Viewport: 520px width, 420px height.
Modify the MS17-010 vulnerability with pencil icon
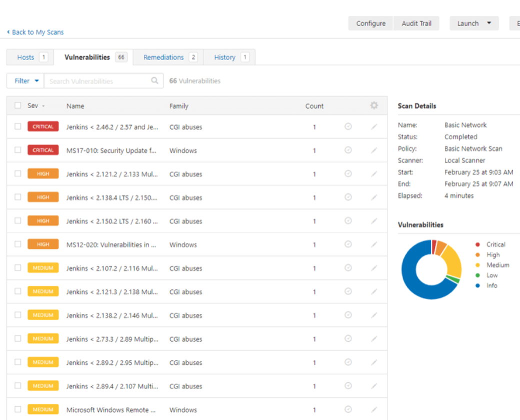click(x=374, y=150)
